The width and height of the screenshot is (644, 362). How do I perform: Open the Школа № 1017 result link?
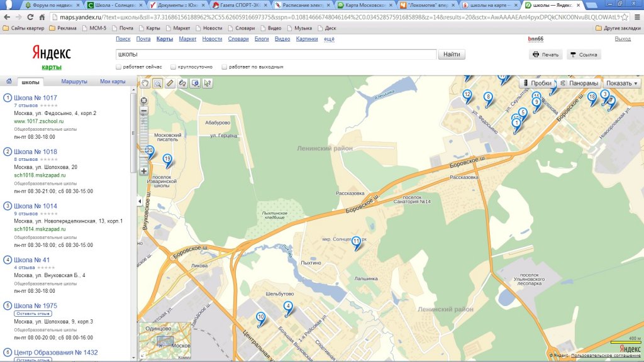35,97
